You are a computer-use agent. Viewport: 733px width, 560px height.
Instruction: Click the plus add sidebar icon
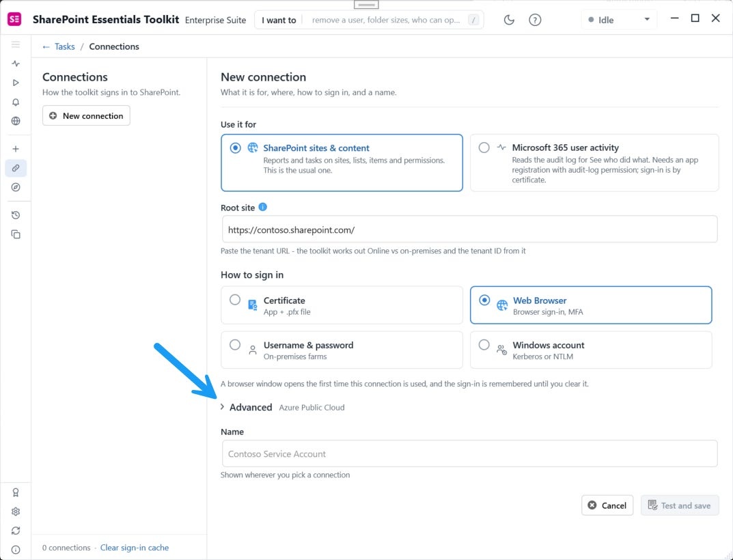point(16,149)
